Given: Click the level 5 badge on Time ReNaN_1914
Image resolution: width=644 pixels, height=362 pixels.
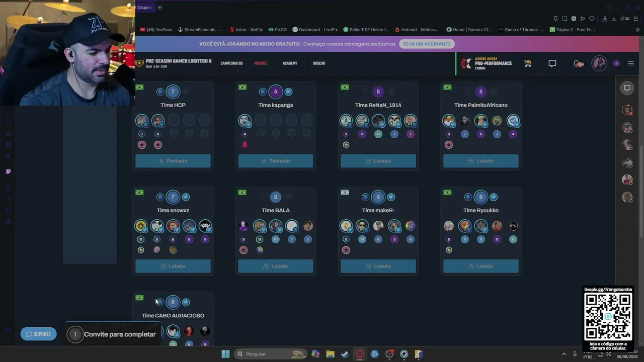Looking at the screenshot, I should coord(378,92).
